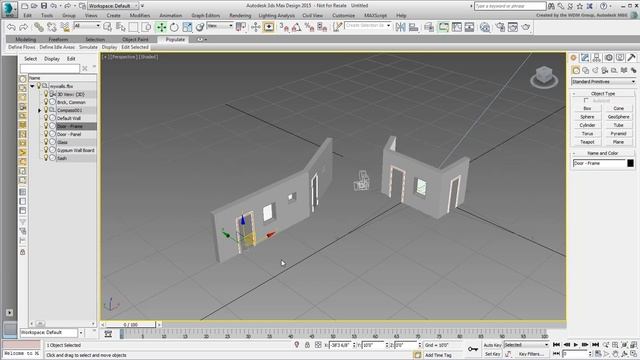
Task: Open the Rendering menu
Action: [x=240, y=16]
